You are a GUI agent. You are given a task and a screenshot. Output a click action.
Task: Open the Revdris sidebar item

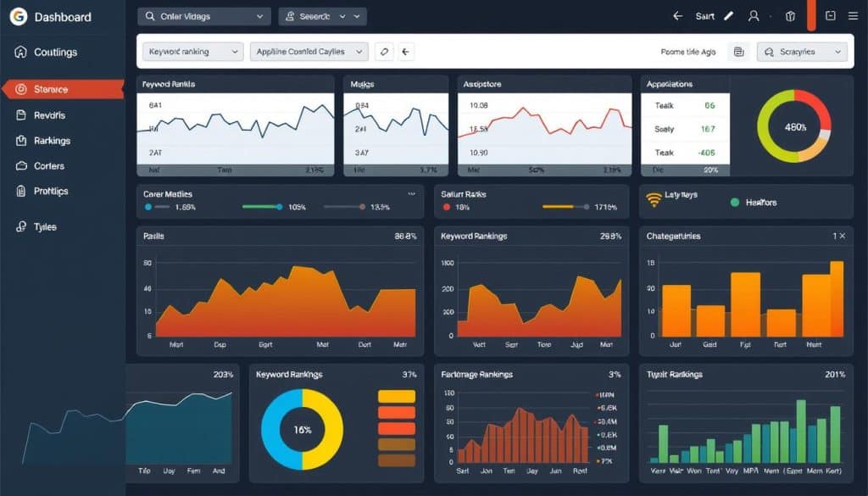click(49, 115)
